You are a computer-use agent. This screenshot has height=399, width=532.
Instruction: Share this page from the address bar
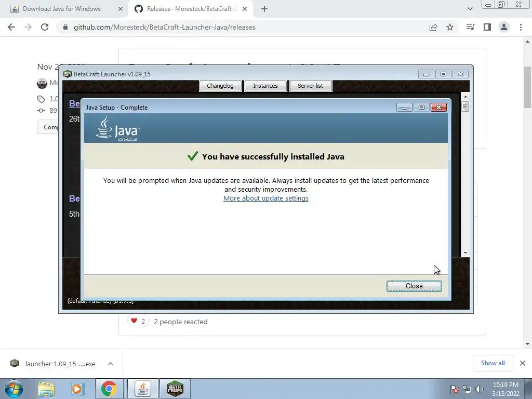(433, 27)
